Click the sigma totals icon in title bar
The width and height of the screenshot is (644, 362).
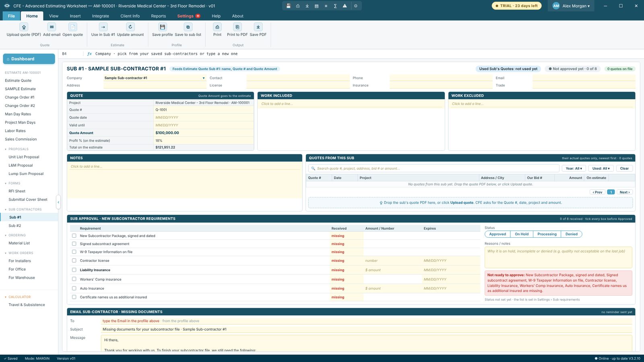335,6
